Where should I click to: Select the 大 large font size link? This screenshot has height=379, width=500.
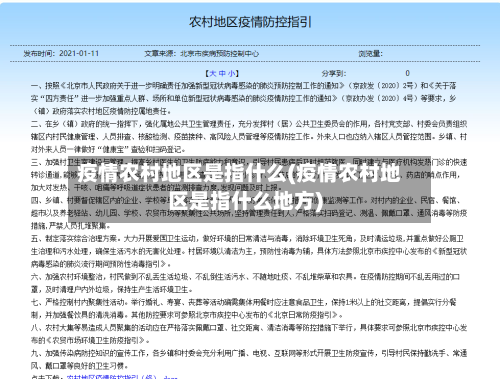point(213,73)
